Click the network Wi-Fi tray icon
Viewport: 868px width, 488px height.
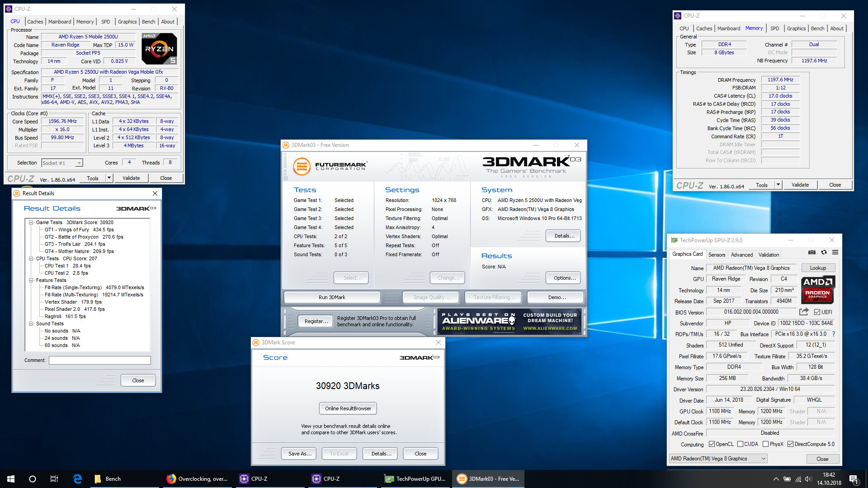pos(798,479)
